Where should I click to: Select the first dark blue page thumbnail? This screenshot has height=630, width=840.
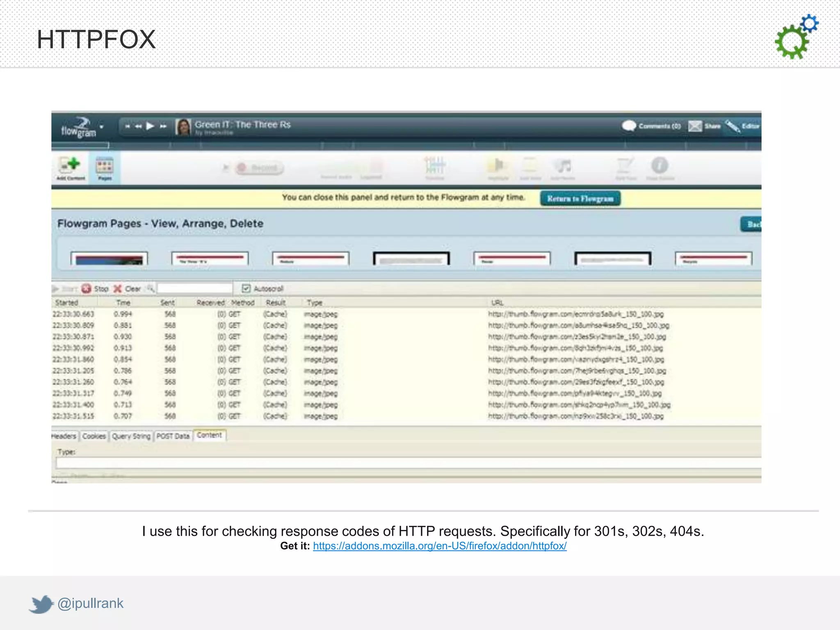(x=109, y=258)
